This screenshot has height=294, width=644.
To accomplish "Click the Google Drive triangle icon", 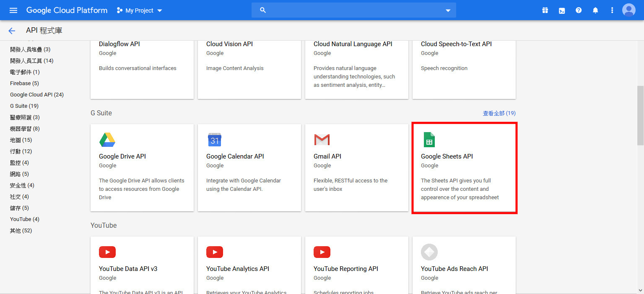I will point(107,140).
